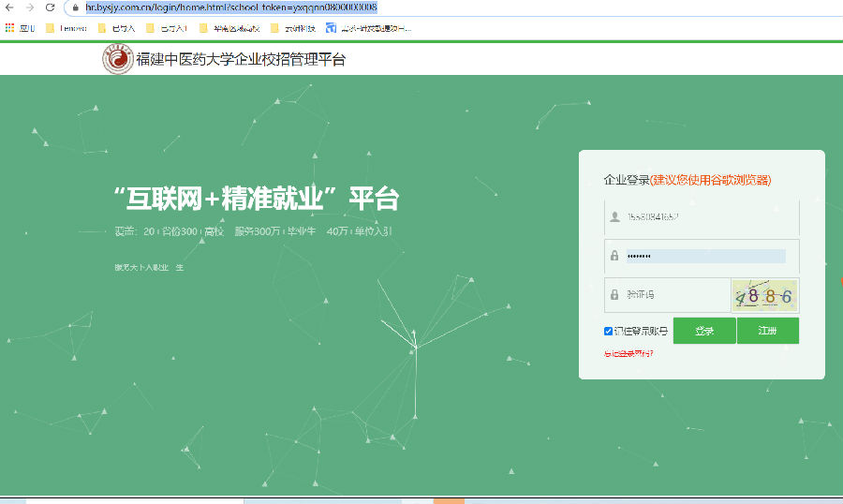Click the red forgot password link
Screen dimensions: 843x504
point(629,353)
